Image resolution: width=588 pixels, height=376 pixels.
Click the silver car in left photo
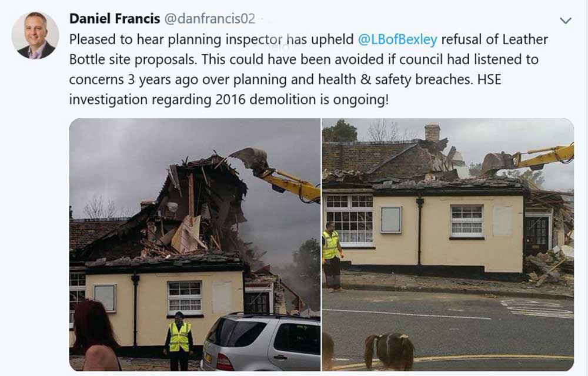click(x=261, y=341)
